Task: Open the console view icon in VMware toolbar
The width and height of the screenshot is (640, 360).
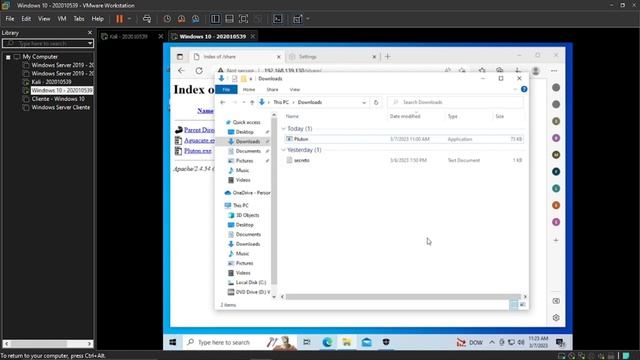Action: (278, 19)
